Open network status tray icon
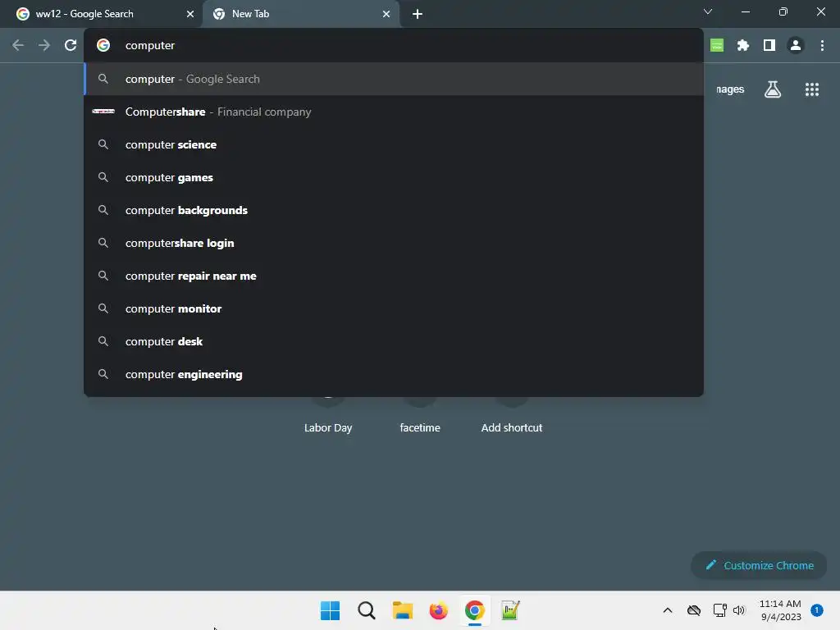The height and width of the screenshot is (630, 840). coord(720,610)
